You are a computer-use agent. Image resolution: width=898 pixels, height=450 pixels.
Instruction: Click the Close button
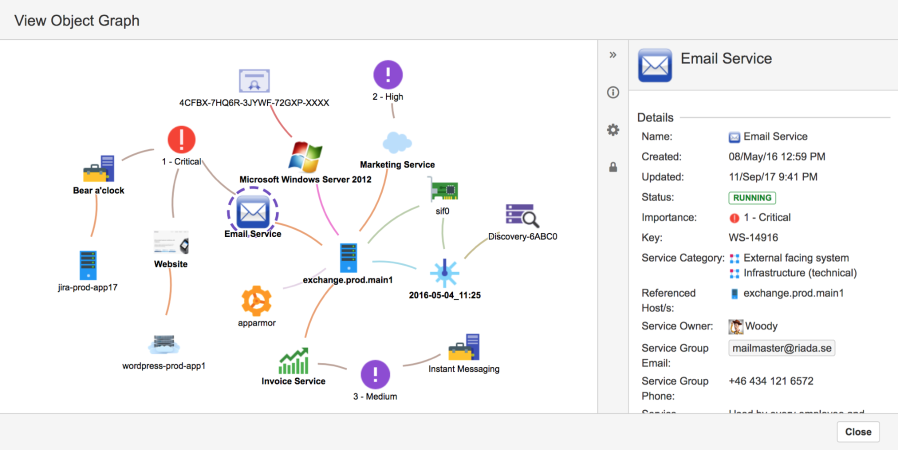tap(858, 432)
